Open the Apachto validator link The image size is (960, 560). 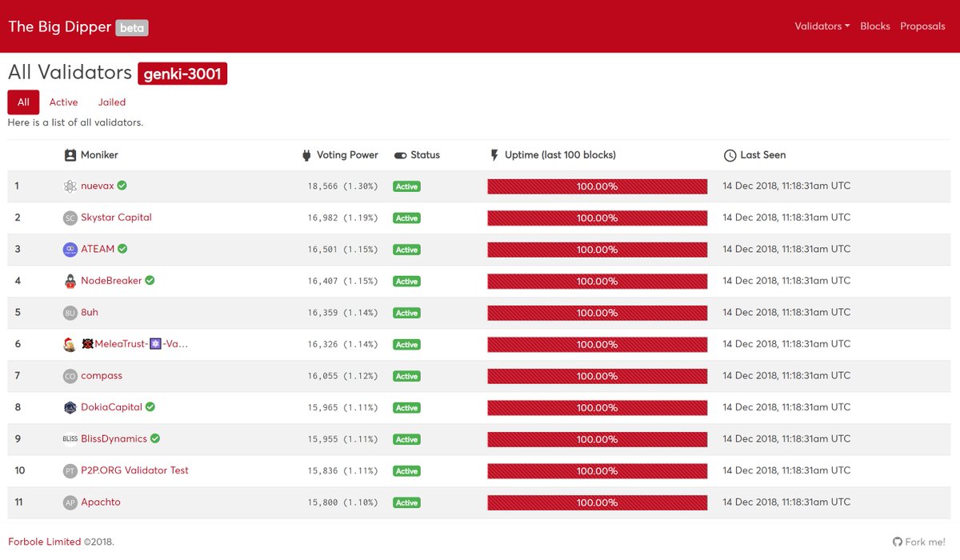click(x=101, y=502)
